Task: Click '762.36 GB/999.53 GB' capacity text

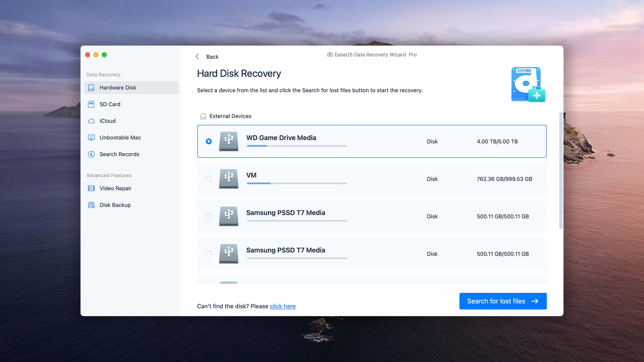Action: (504, 179)
